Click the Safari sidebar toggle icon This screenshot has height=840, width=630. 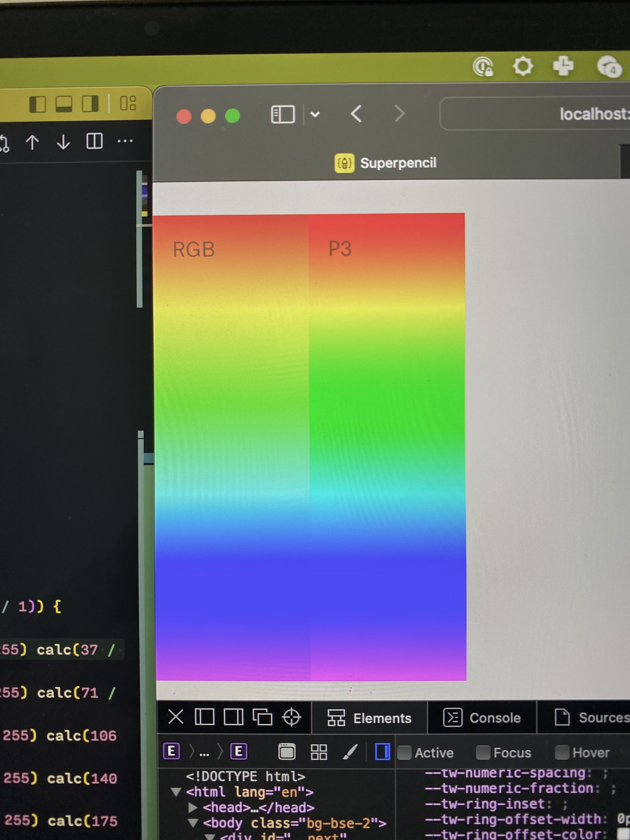[x=283, y=114]
